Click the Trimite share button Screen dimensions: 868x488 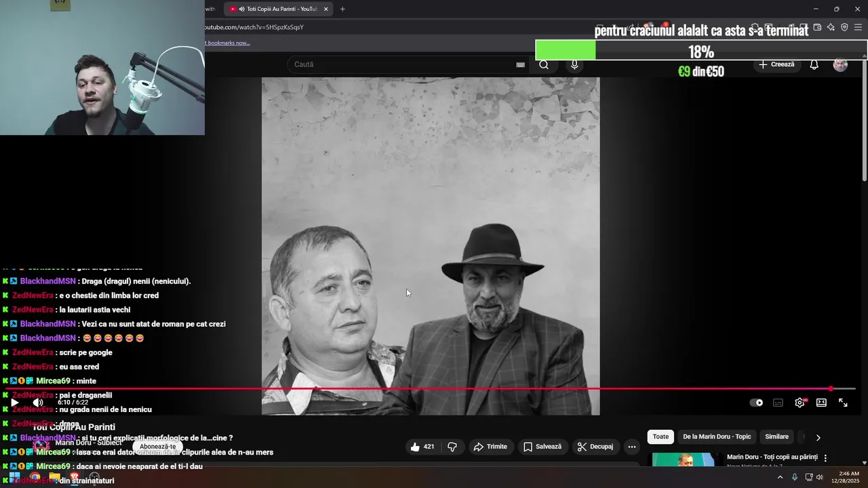[490, 447]
